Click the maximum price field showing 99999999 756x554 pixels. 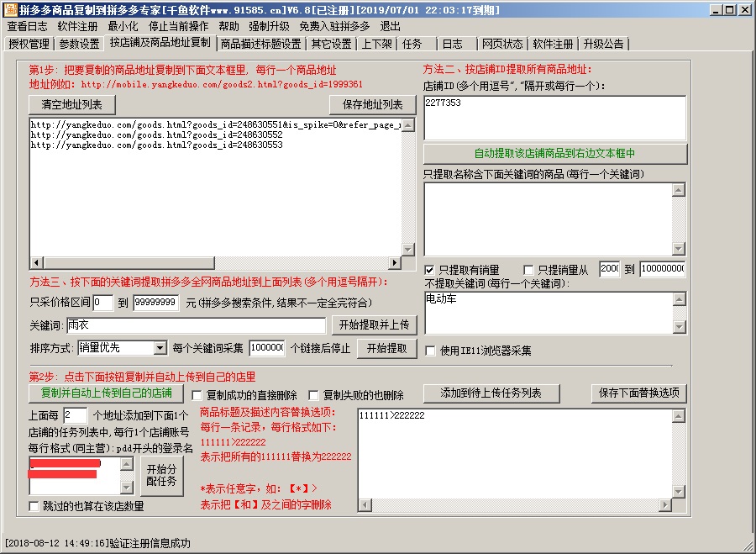pos(155,303)
